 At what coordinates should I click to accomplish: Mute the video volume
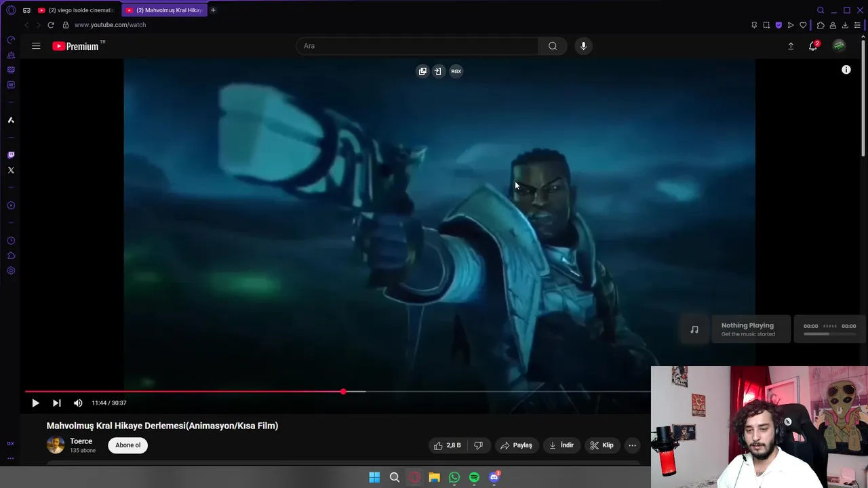click(78, 403)
